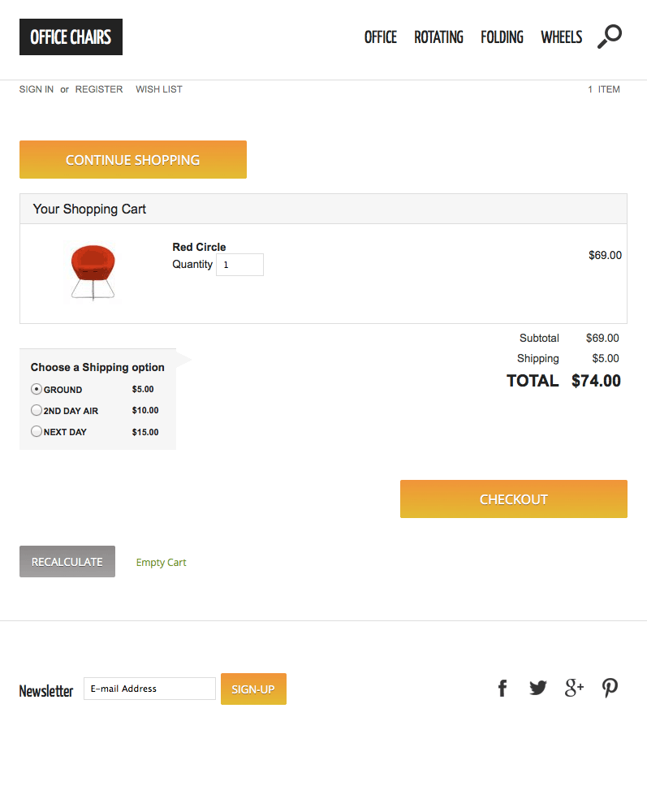
Task: Open the search magnifier icon
Action: (x=610, y=37)
